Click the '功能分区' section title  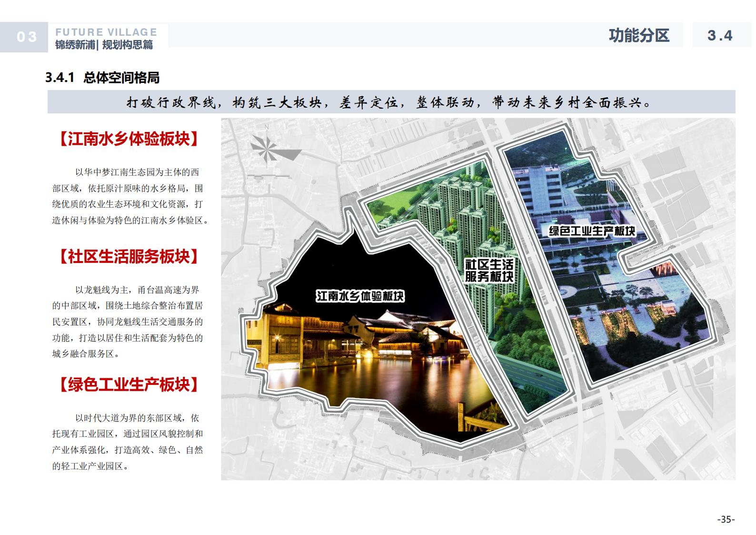click(x=639, y=35)
